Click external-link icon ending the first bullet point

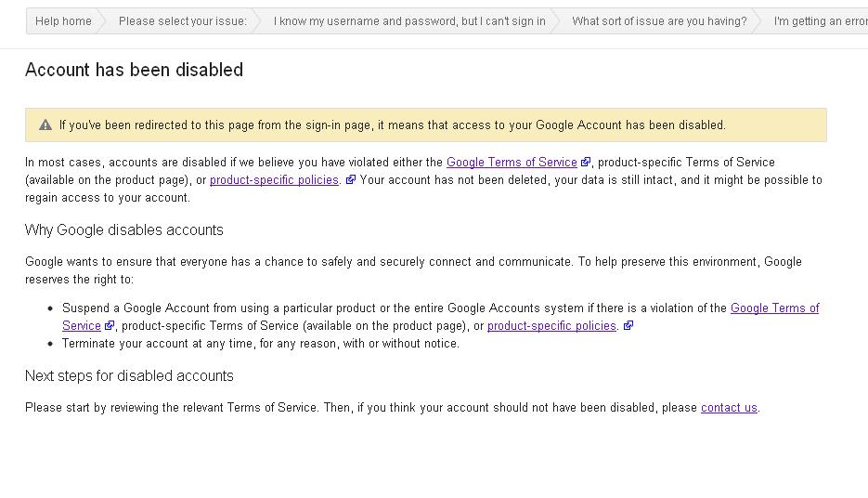click(x=628, y=326)
